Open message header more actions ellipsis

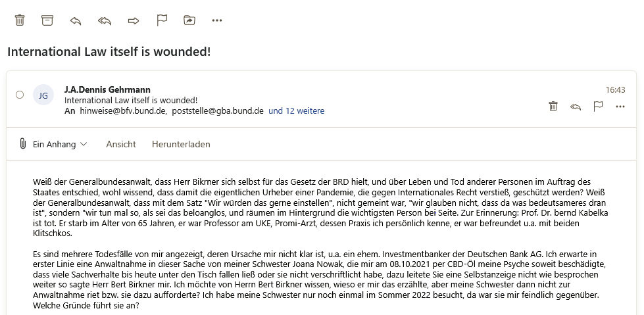(x=620, y=106)
